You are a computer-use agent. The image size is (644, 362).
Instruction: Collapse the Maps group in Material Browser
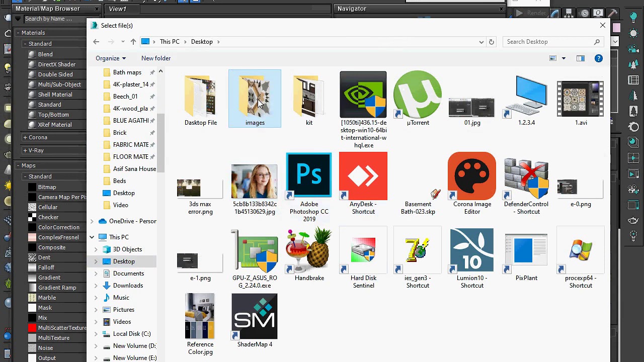tap(18, 165)
